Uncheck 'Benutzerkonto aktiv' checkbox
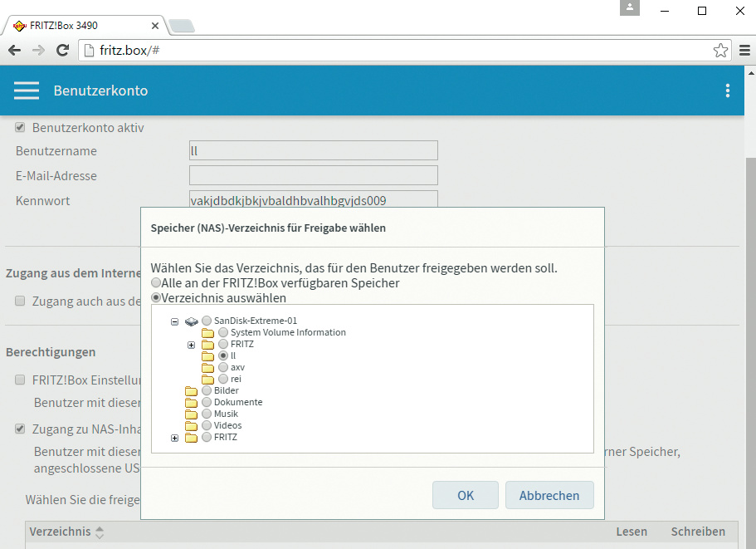This screenshot has width=756, height=549. pyautogui.click(x=21, y=128)
